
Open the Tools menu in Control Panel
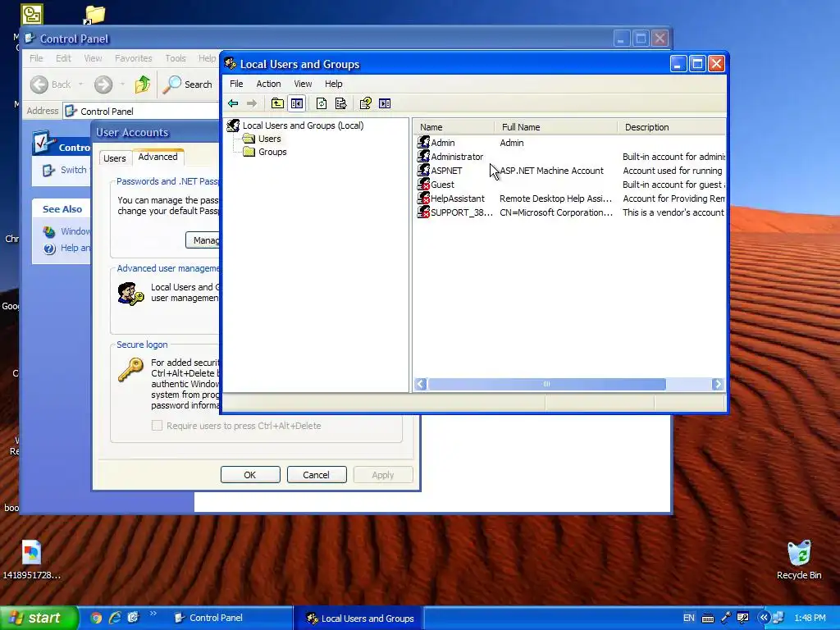pyautogui.click(x=176, y=58)
